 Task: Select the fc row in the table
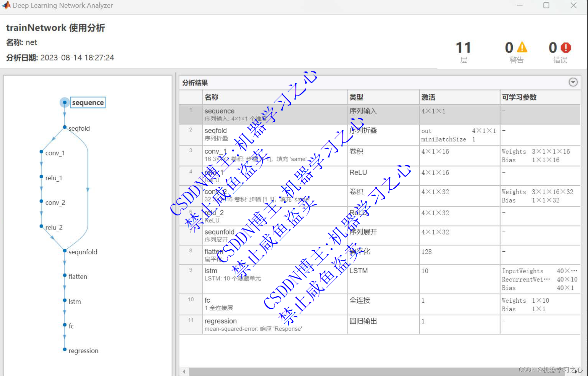click(x=380, y=305)
